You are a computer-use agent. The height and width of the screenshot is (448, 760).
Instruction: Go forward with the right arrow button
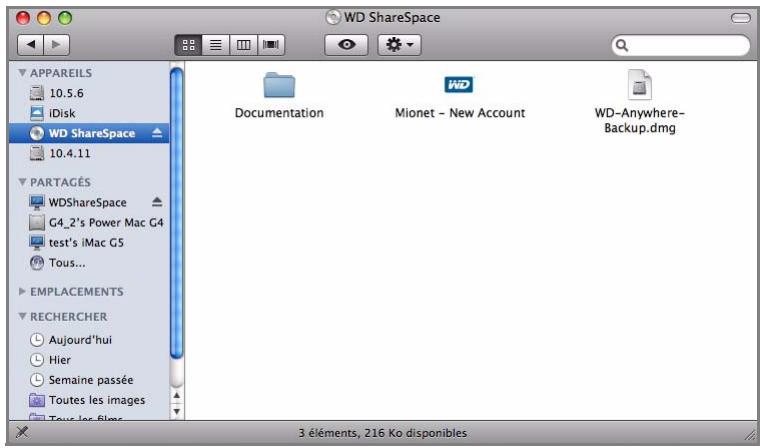(56, 45)
